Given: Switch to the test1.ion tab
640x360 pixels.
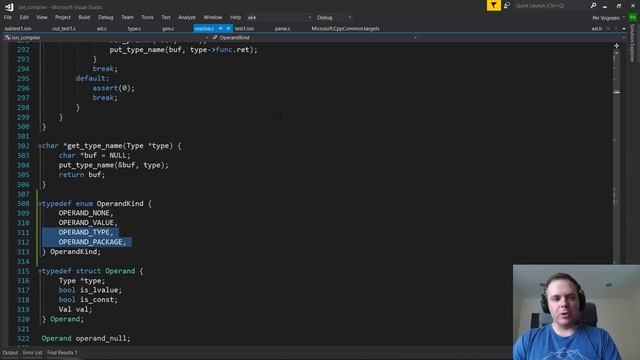Looking at the screenshot, I should click(244, 29).
